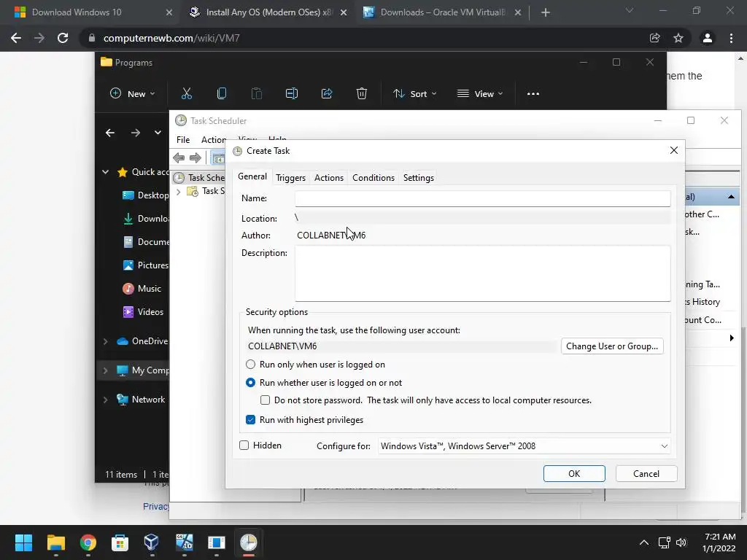The width and height of the screenshot is (747, 560).
Task: Tick the Hidden checkbox
Action: (244, 446)
